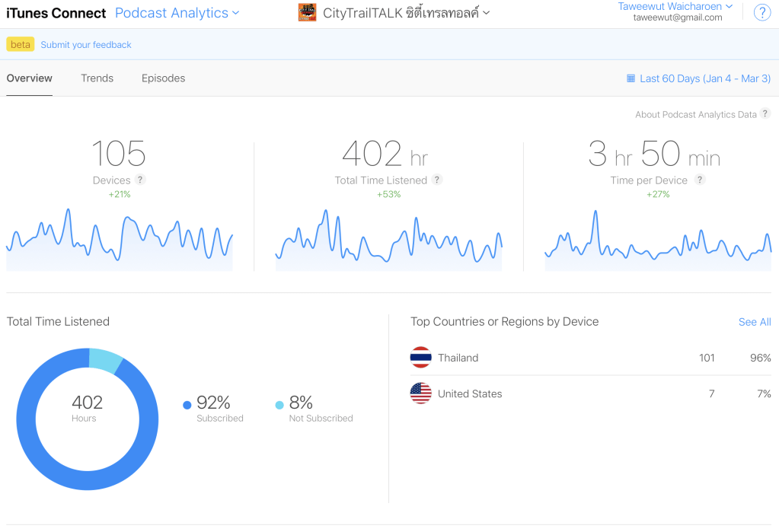Show info for About Podcast Analytics Data
Screen dimensions: 779x532
click(765, 114)
